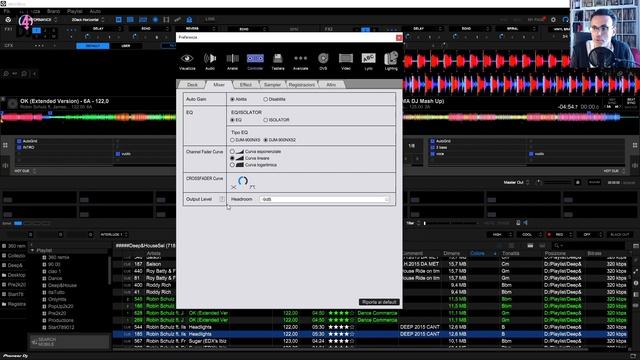640x360 pixels.
Task: Open the 2Deck Horizontal layout dropdown
Action: (x=88, y=20)
